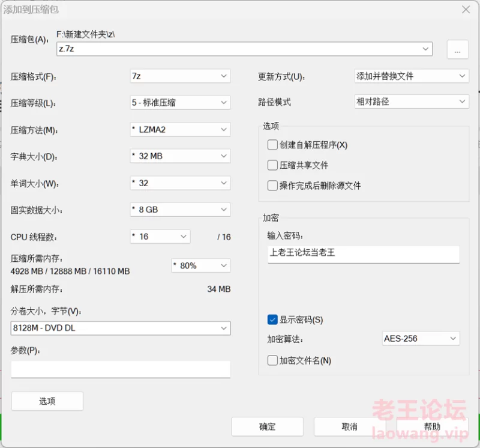Screen dimensions: 480x448
Task: Close the Add to Archive dialog
Action: tap(466, 10)
